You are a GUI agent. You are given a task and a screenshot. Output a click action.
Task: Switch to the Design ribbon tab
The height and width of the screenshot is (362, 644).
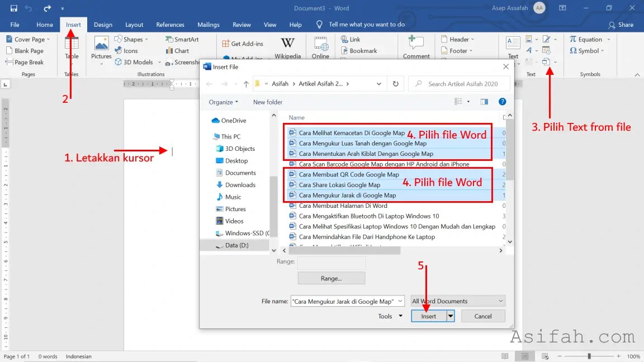103,25
